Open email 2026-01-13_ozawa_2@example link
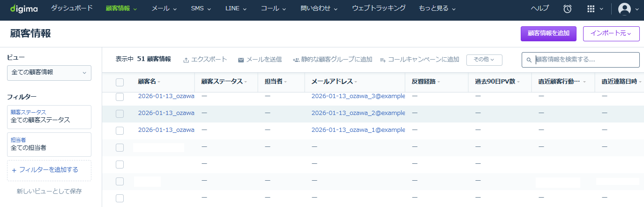Screen dimensions: 644x207 (358, 113)
